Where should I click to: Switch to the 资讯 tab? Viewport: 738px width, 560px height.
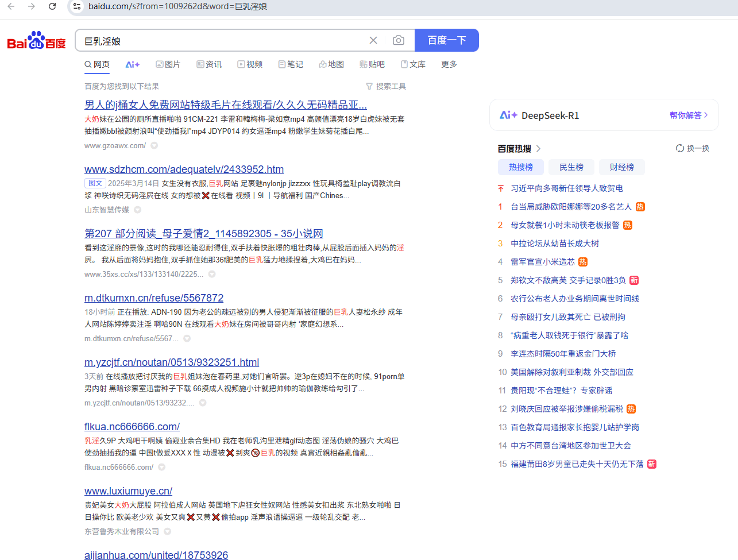click(209, 64)
